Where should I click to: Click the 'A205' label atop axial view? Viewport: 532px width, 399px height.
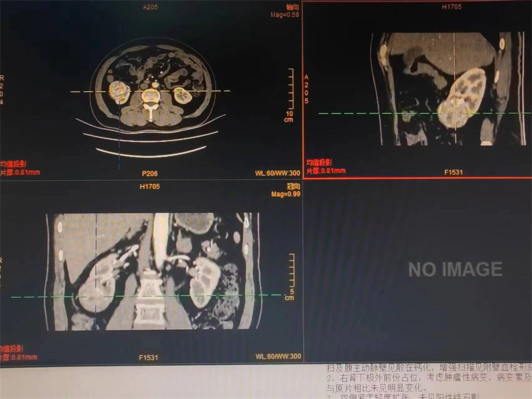coord(150,7)
